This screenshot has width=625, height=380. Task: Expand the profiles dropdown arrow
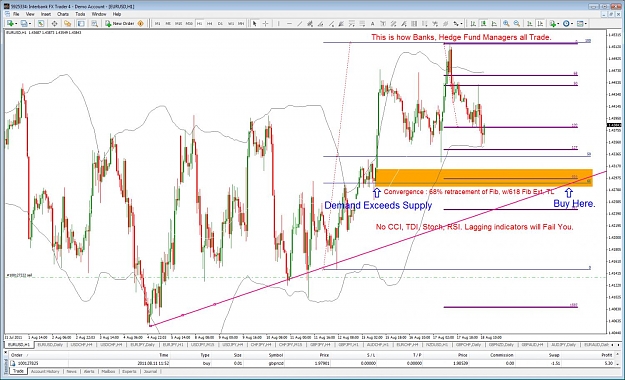coord(30,24)
